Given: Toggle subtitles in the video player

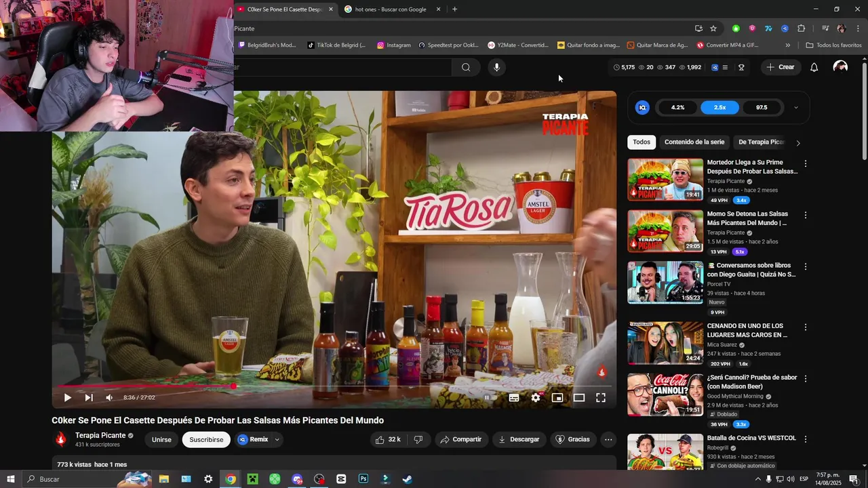Looking at the screenshot, I should click(x=514, y=398).
